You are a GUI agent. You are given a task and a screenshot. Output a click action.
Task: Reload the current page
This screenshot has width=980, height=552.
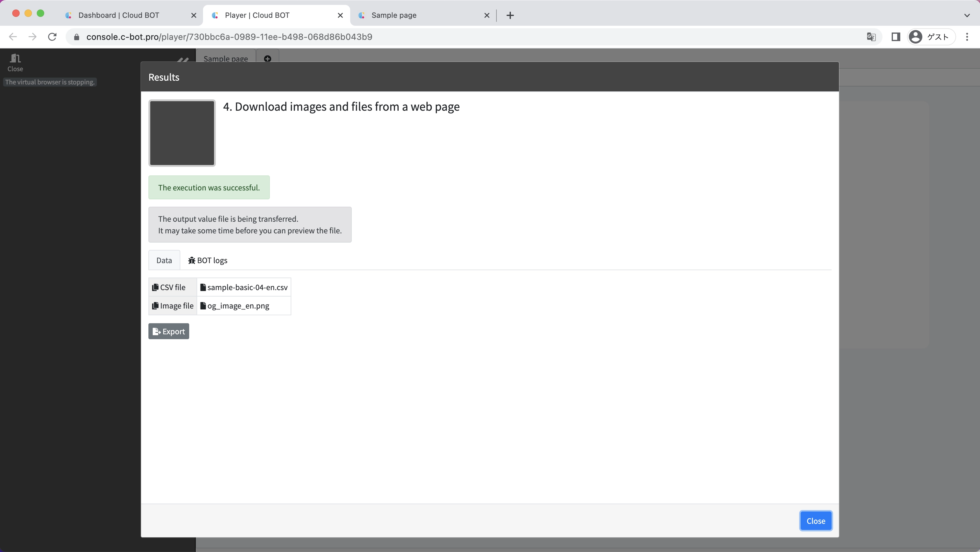(52, 37)
